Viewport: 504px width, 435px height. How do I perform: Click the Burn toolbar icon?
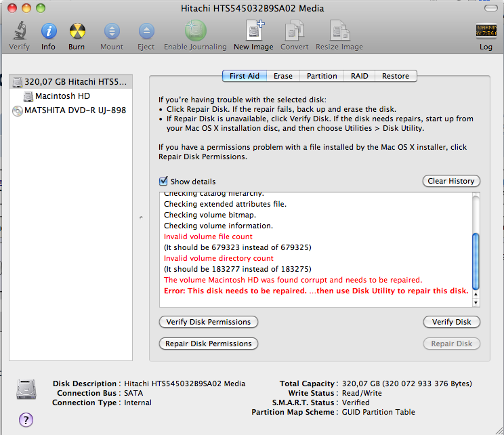click(77, 31)
